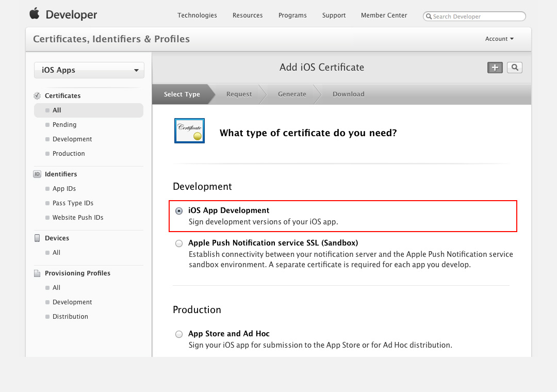557x392 pixels.
Task: Click the Download step tab
Action: pyautogui.click(x=349, y=94)
